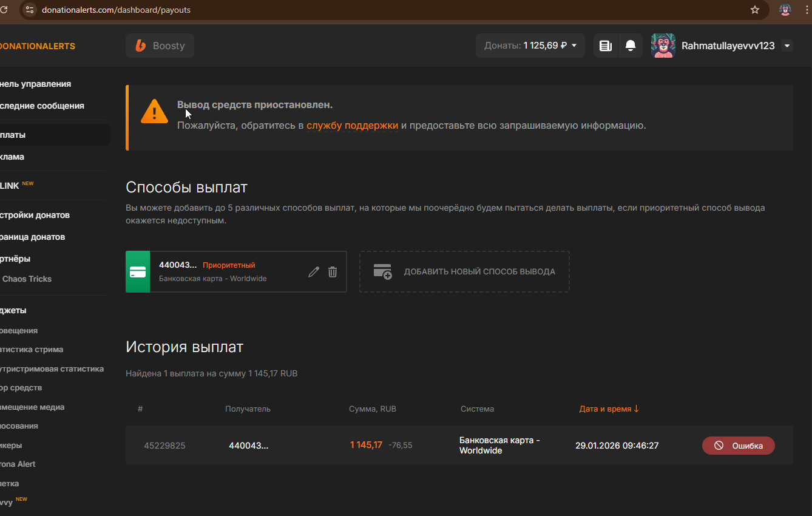Open the donation settings sidebar item

tap(35, 215)
